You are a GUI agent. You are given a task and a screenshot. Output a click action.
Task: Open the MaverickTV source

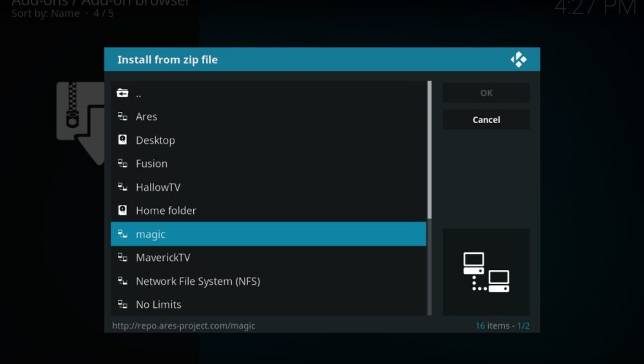point(269,257)
